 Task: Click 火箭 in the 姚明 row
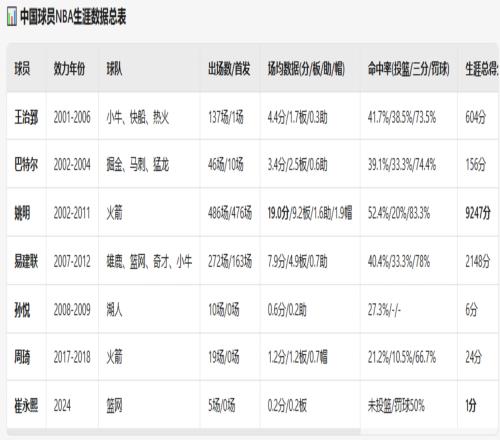click(114, 213)
